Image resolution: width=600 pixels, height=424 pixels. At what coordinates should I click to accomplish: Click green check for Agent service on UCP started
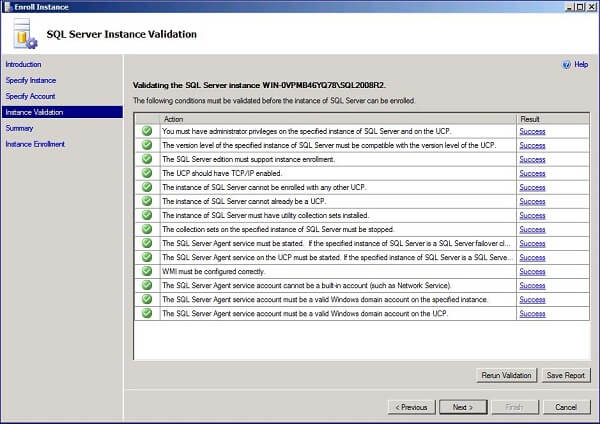tap(147, 257)
